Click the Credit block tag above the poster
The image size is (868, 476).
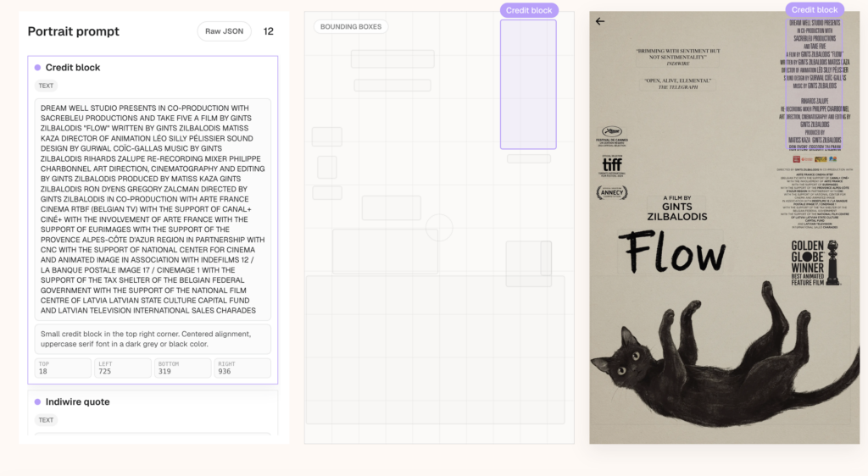tap(815, 10)
